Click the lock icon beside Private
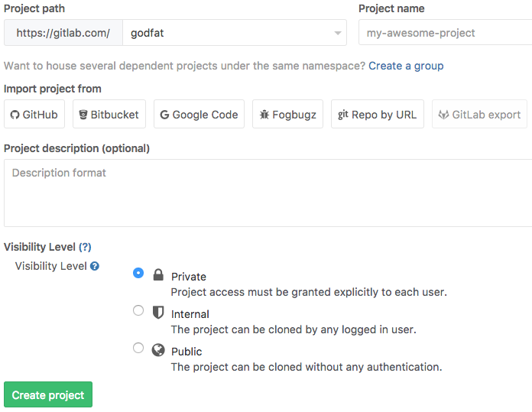 pos(158,274)
